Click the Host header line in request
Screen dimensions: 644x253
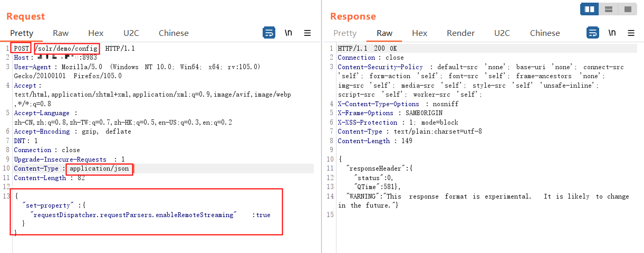tap(55, 58)
